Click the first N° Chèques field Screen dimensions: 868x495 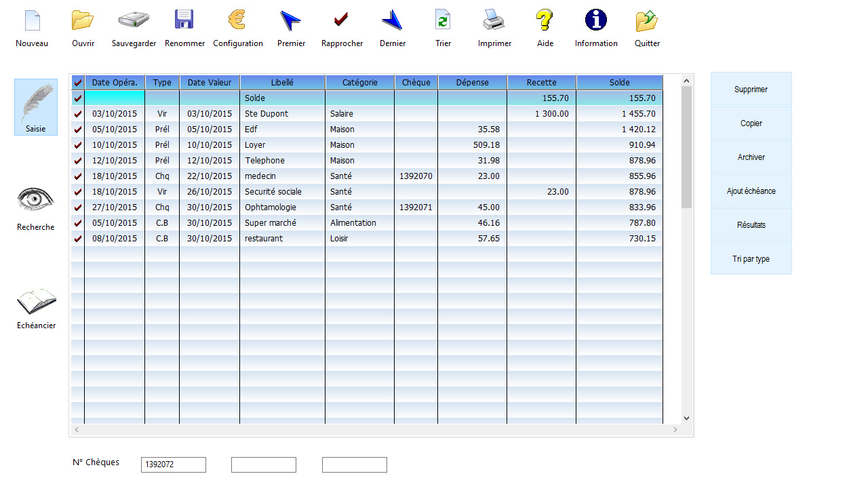click(x=173, y=465)
